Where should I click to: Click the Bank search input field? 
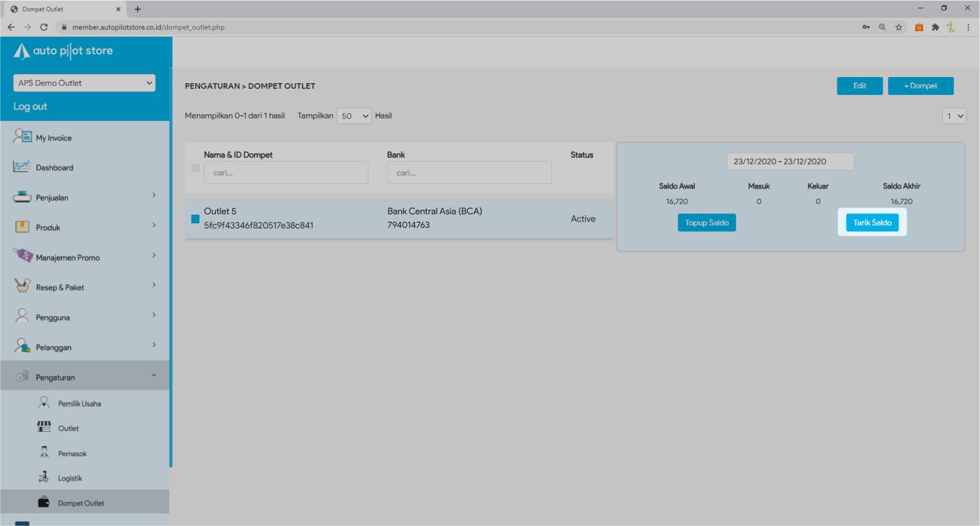(x=469, y=173)
